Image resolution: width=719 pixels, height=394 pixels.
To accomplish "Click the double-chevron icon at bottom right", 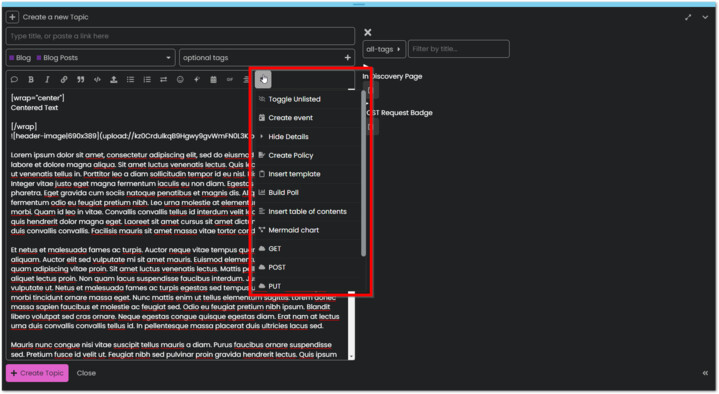I will pyautogui.click(x=705, y=373).
